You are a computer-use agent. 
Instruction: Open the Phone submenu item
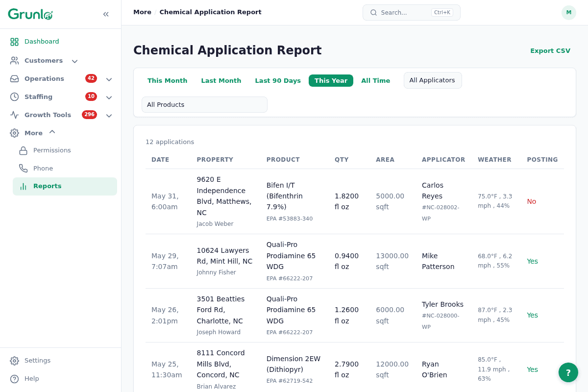(65, 169)
